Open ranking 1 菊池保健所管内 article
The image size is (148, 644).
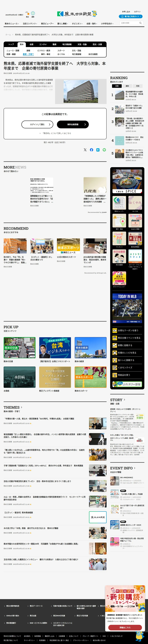coord(127,95)
